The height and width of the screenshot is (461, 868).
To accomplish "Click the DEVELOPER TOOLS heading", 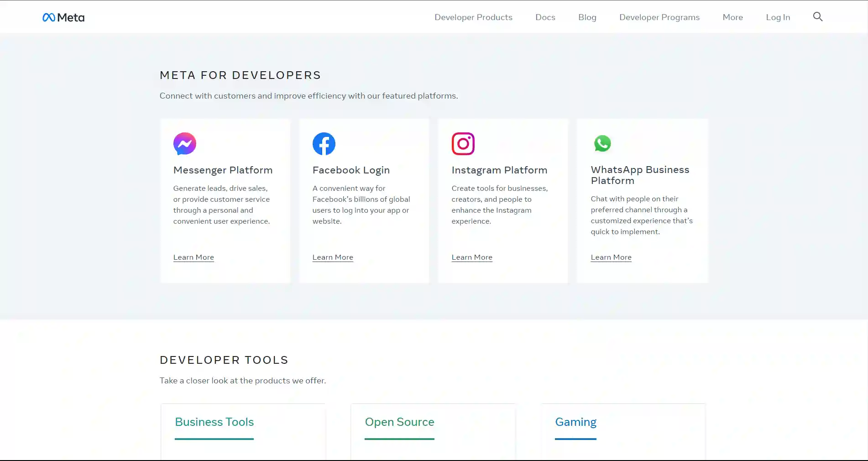I will pyautogui.click(x=224, y=360).
